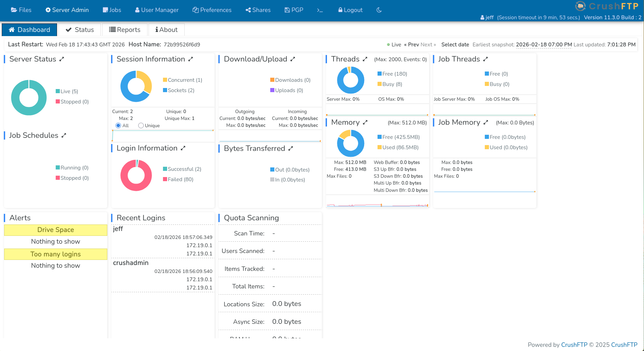Switch to About tab

166,30
